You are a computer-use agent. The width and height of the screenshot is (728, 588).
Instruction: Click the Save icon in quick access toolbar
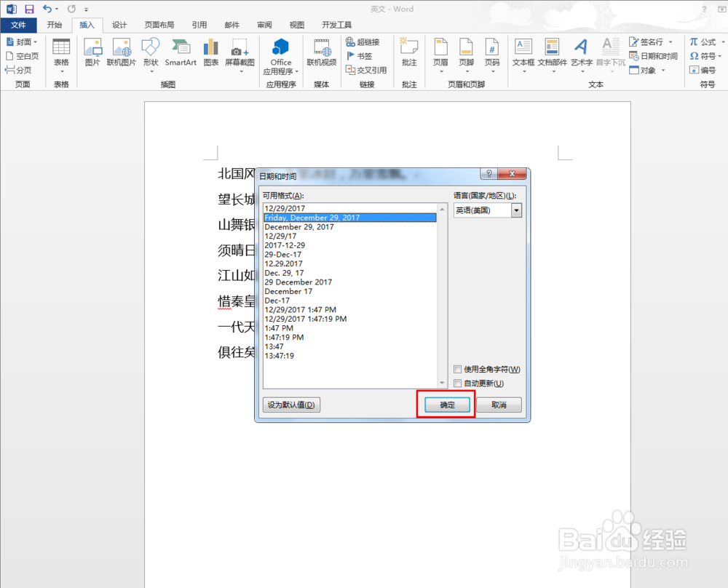(x=29, y=9)
